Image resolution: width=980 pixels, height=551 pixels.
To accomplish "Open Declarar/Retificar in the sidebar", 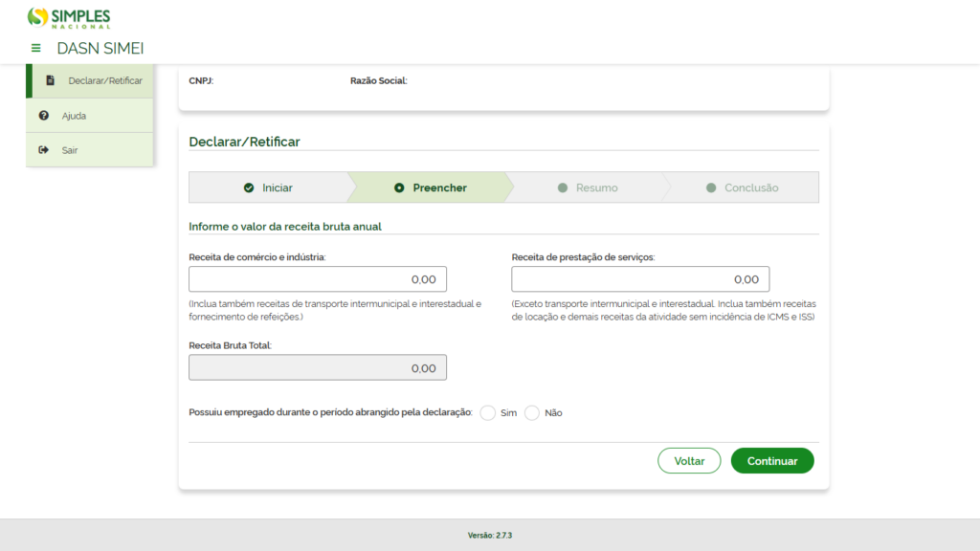I will point(89,80).
